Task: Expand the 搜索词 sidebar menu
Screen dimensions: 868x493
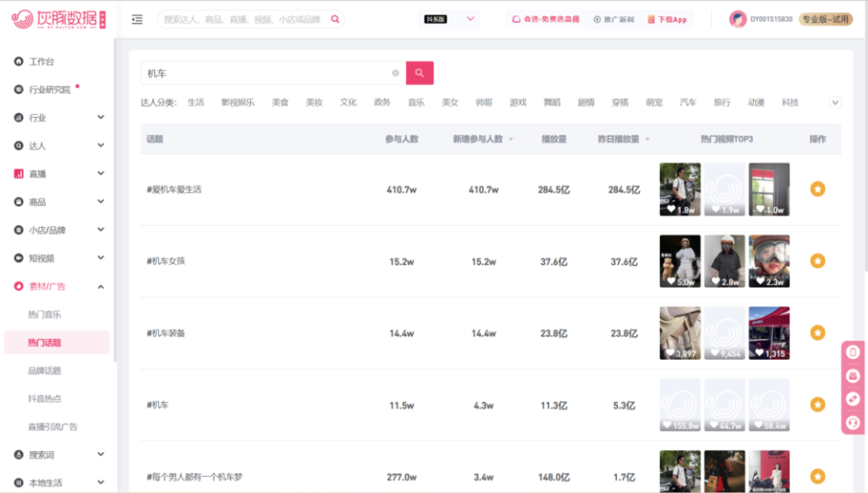Action: (x=100, y=454)
